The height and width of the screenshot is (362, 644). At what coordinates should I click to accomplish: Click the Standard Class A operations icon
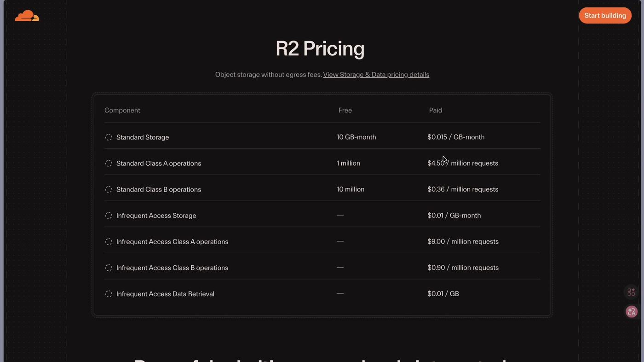pyautogui.click(x=109, y=163)
